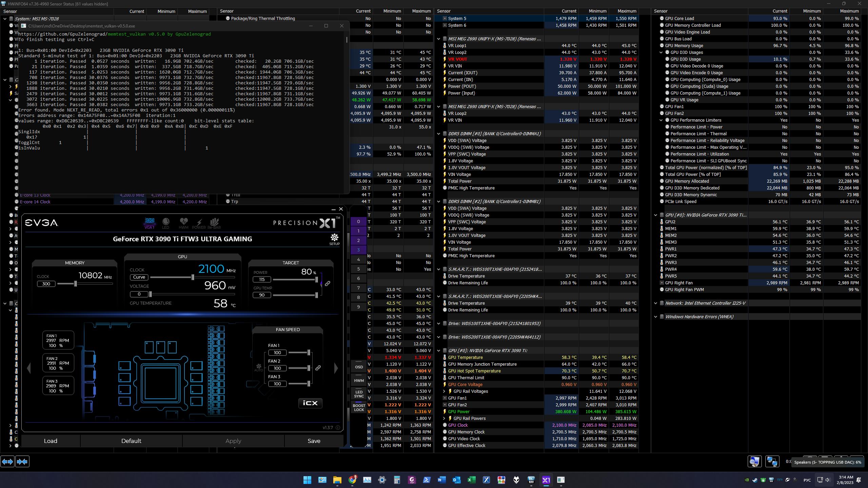Toggle the HWM button in the right side strip
Viewport: 868px width, 488px height.
click(x=359, y=381)
